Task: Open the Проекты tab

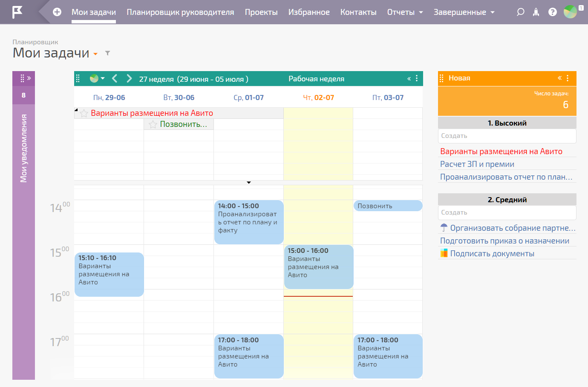Action: click(x=261, y=12)
